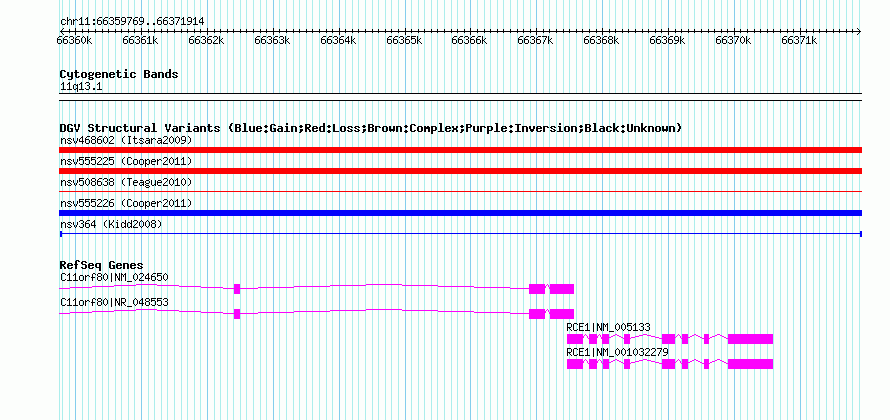This screenshot has height=420, width=890.
Task: Click the first exon of RCE1|NM_001032279
Action: pos(575,364)
